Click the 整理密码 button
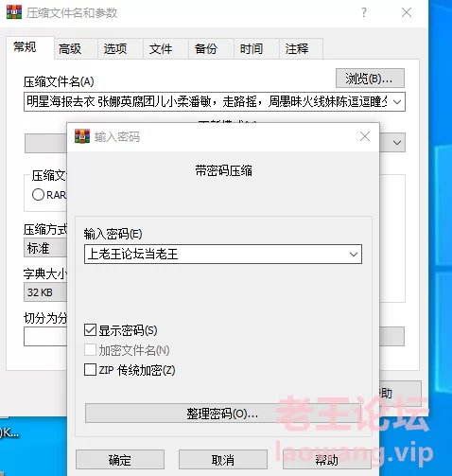Viewport: 452px width, 476px height. click(x=222, y=414)
